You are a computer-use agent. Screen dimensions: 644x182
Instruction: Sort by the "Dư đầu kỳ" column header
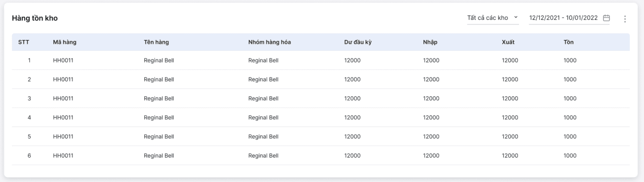358,42
